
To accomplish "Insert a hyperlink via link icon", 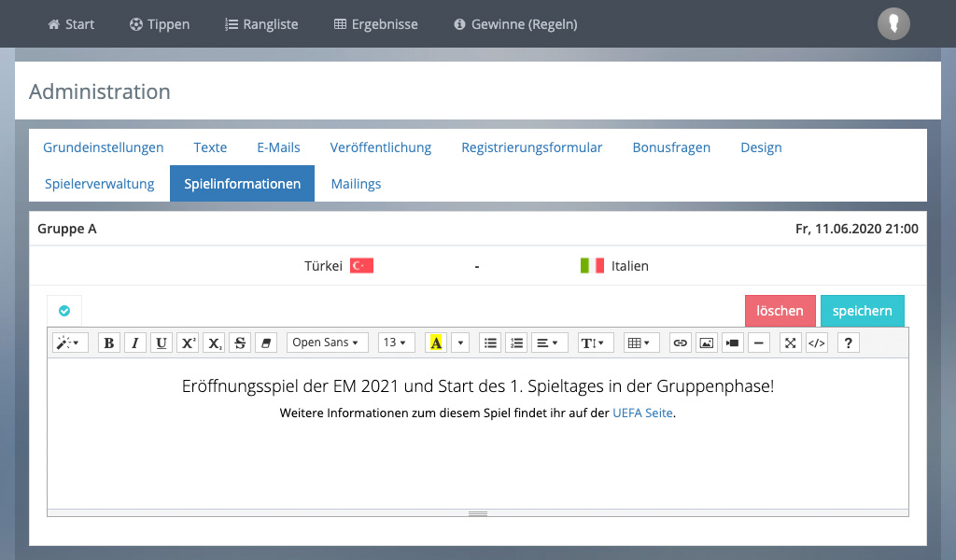I will (x=681, y=343).
